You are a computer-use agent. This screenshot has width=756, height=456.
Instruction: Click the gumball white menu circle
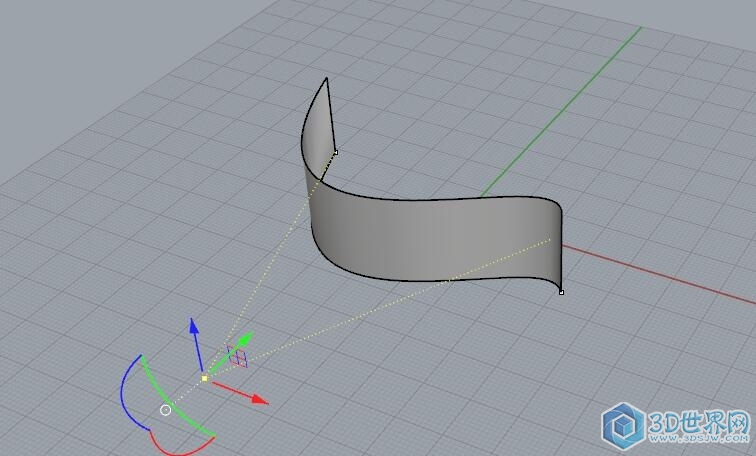tap(165, 410)
